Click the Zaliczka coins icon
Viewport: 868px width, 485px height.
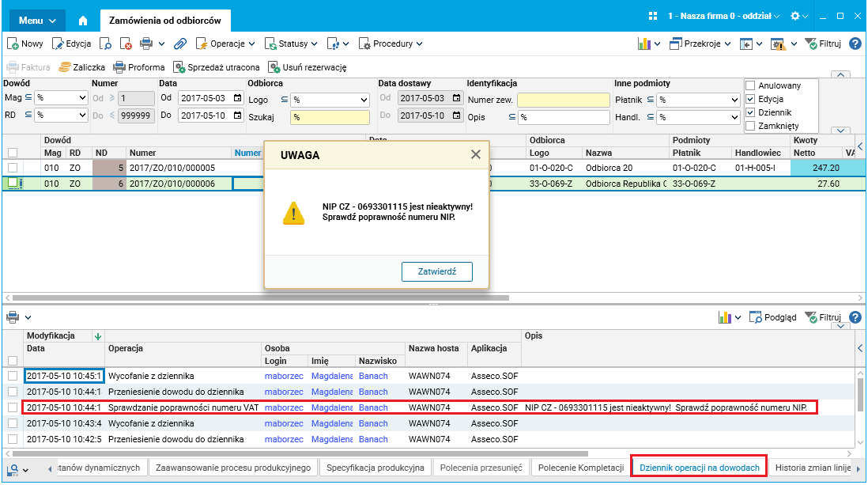click(65, 67)
